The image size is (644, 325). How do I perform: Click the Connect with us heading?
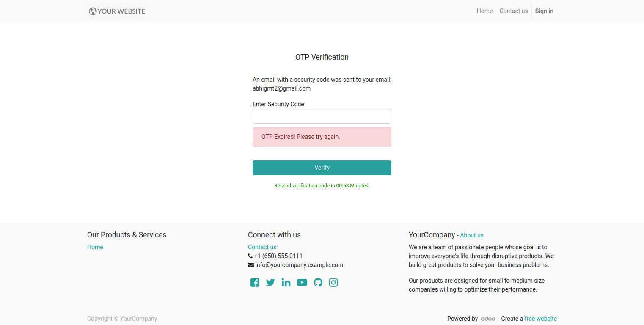coord(274,235)
